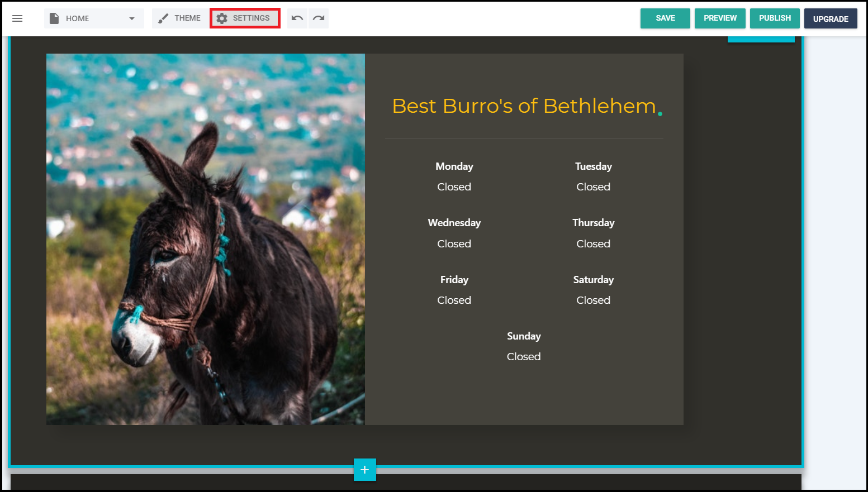Click the Sunday label
Screen dimensions: 868x492
[x=524, y=336]
